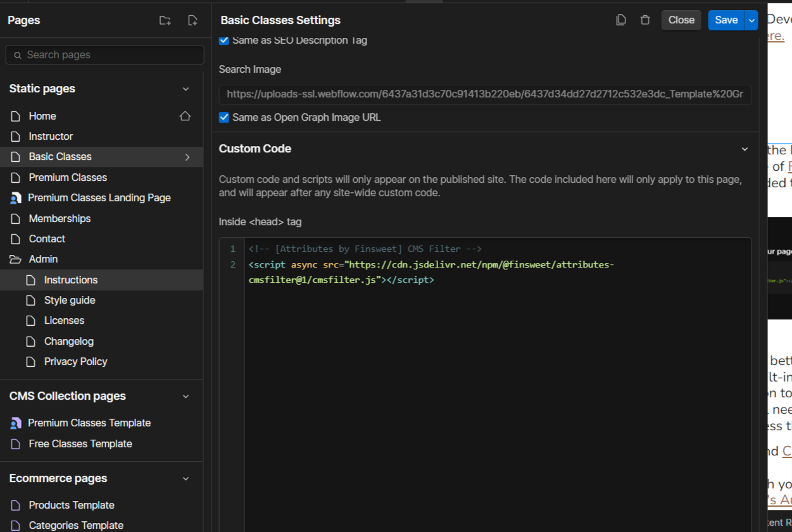Screen dimensions: 792x532
Task: Click the duplicate page icon
Action: coord(621,20)
